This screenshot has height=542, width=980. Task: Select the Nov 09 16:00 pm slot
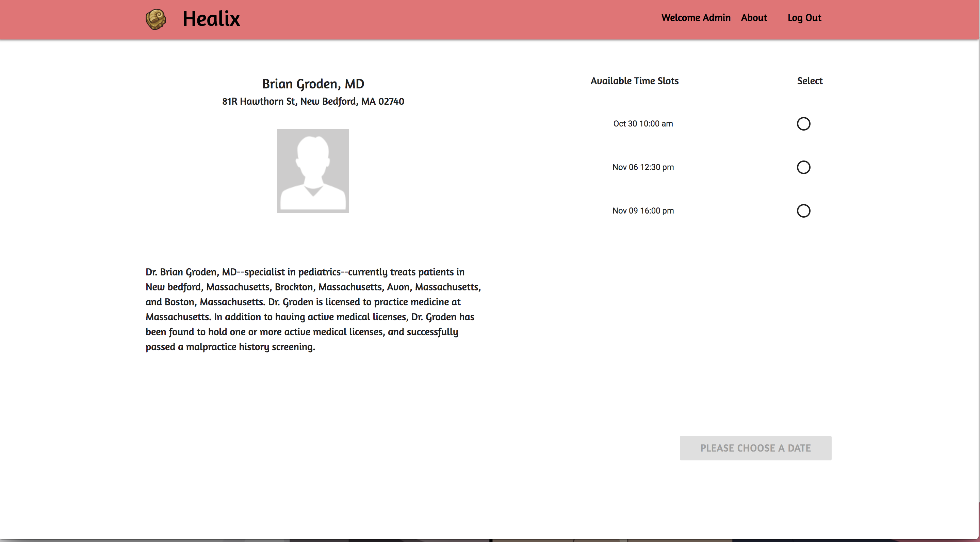pos(803,211)
